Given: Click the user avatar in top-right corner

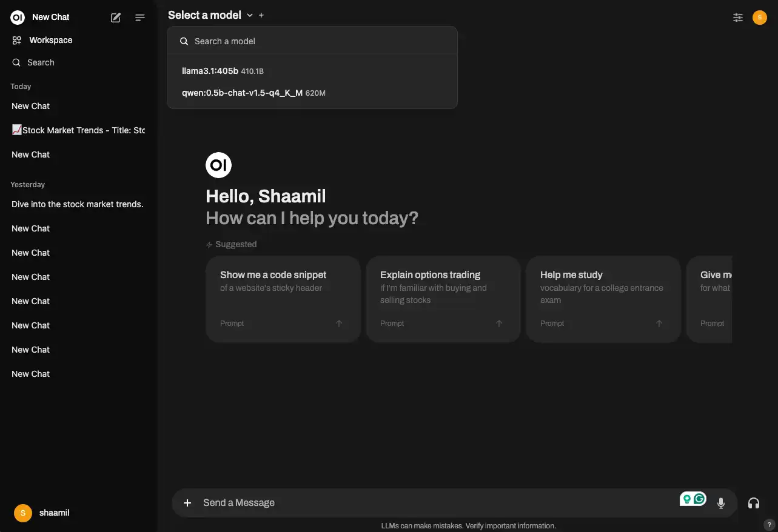Looking at the screenshot, I should tap(760, 18).
